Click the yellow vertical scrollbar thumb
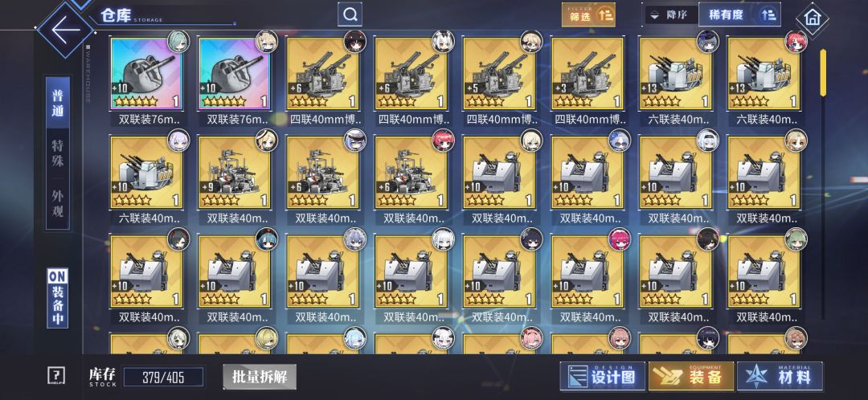Screen dimensions: 868x400 tap(823, 72)
